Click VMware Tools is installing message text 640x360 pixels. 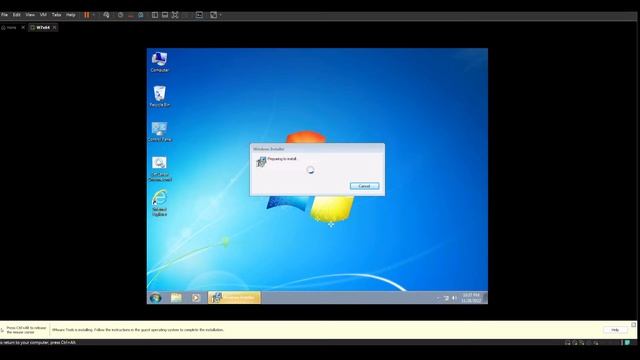coord(138,330)
